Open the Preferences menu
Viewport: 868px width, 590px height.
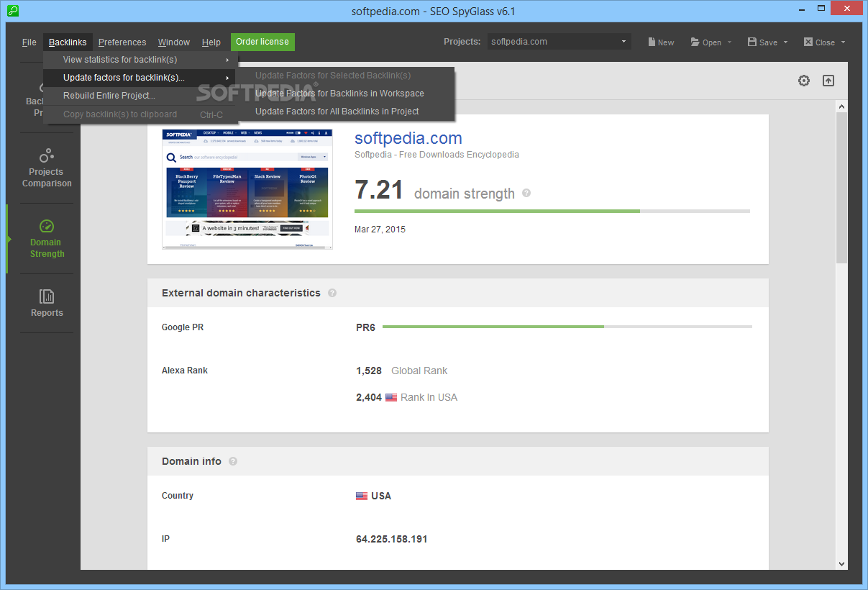tap(122, 42)
